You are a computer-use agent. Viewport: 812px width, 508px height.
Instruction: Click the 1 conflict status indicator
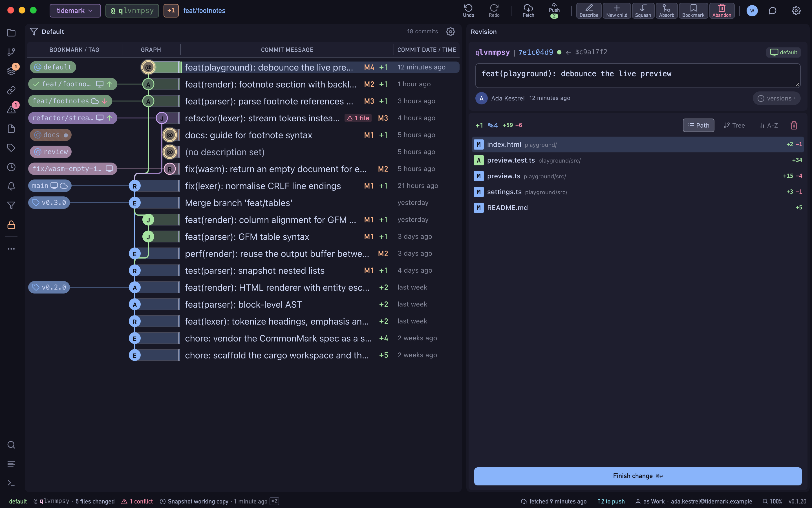[137, 501]
